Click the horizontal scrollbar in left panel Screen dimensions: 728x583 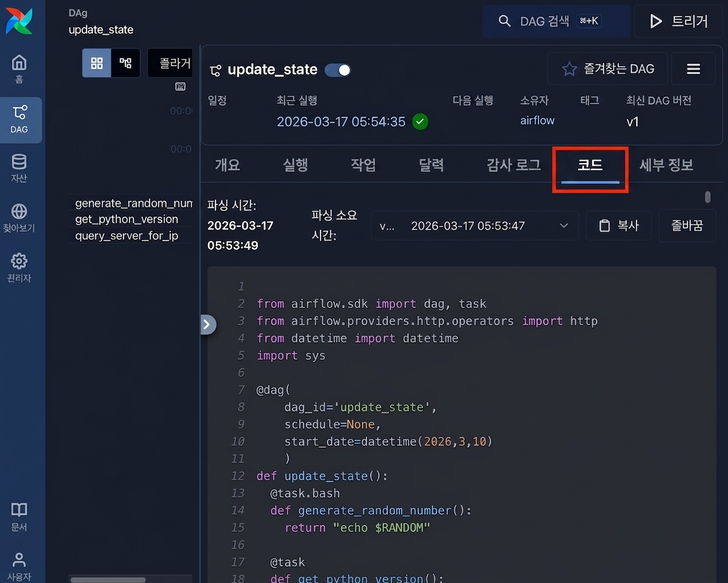107,579
